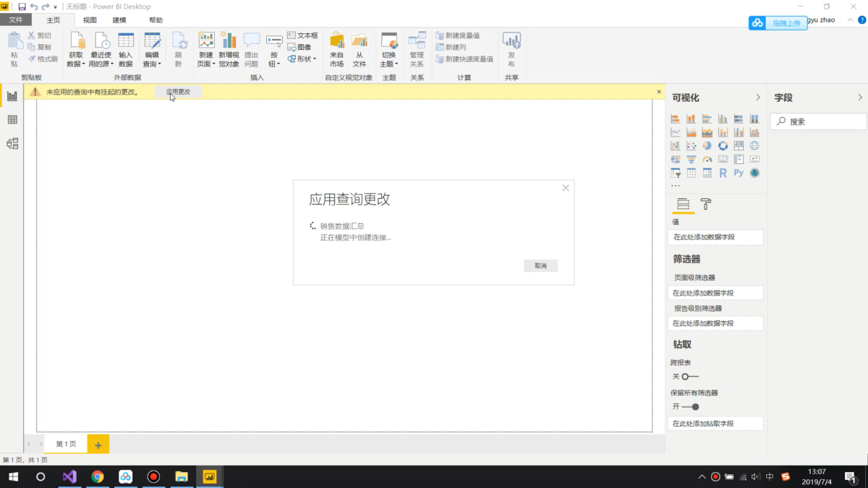
Task: Click the Apply Changes (应用更改) button
Action: 178,92
